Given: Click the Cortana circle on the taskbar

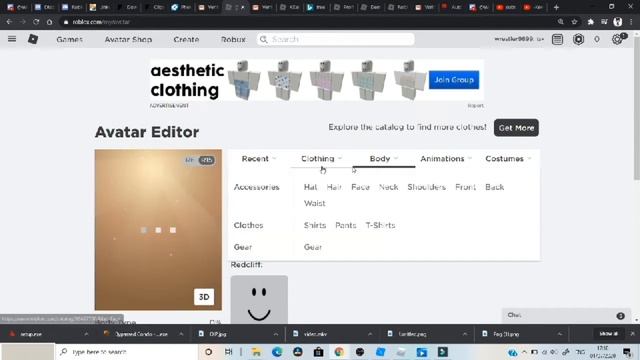Looking at the screenshot, I should point(209,352).
